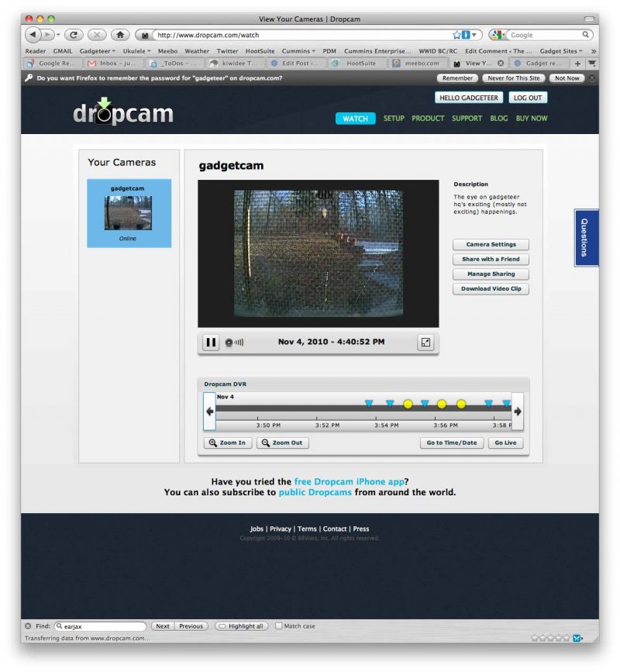620x672 pixels.
Task: Pause the live video playback
Action: 210,341
